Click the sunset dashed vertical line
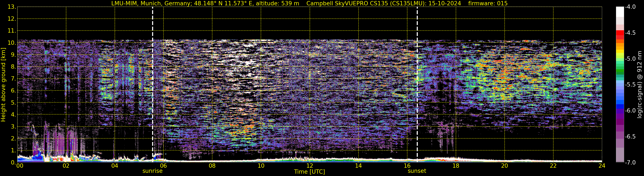 tap(417, 85)
